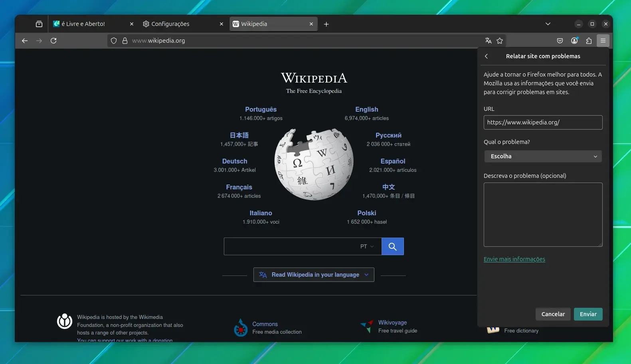631x364 pixels.
Task: Open the Deutsch Wikipedia link
Action: (235, 161)
